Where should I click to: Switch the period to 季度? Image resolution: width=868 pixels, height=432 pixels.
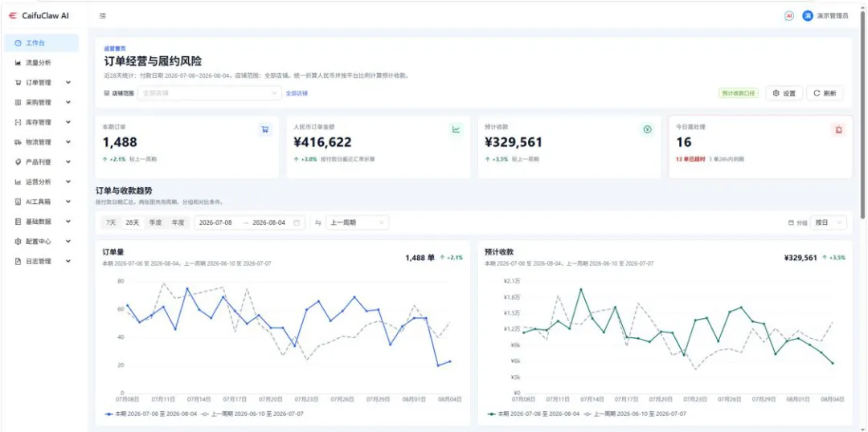[x=156, y=222]
